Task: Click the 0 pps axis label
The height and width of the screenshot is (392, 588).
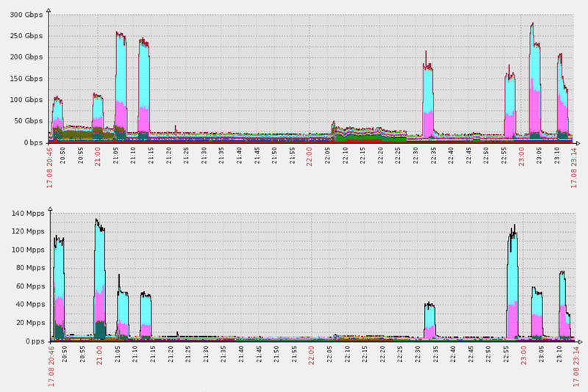Action: [35, 341]
